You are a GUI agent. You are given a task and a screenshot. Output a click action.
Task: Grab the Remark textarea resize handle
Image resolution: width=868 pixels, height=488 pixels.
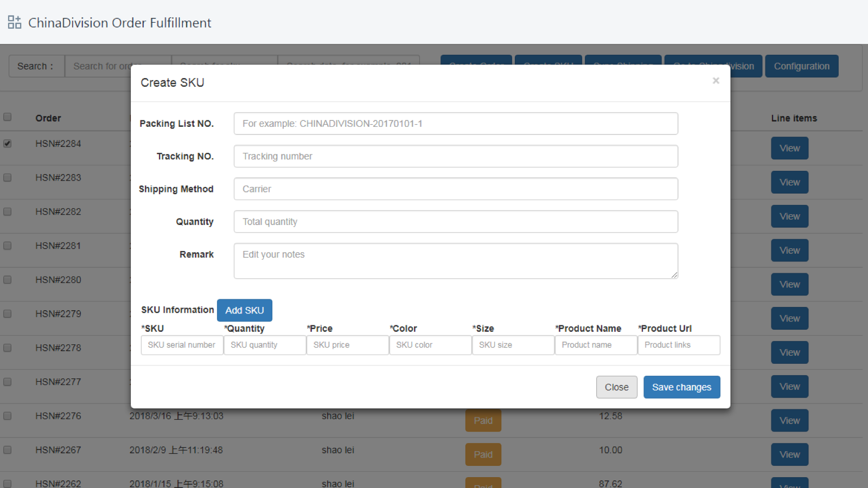(674, 275)
